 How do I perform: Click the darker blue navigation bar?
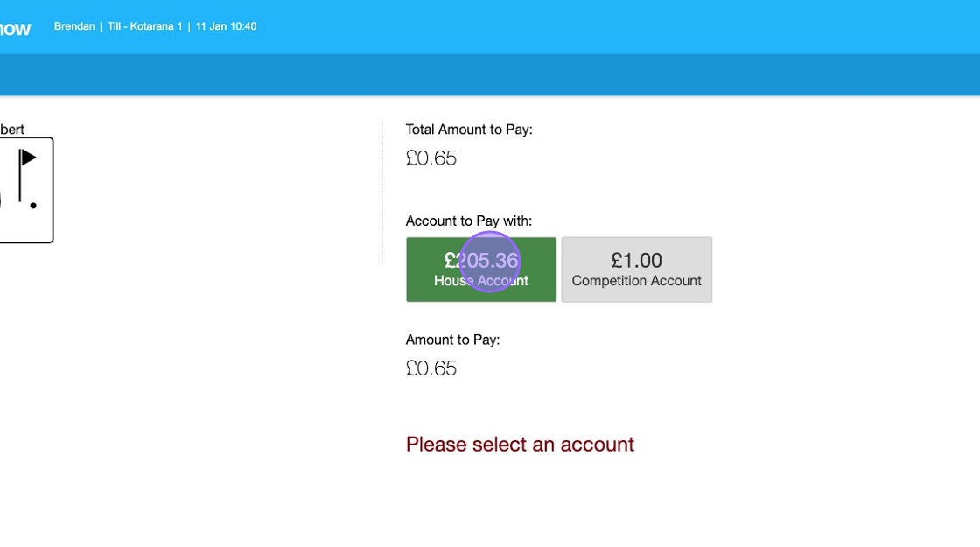[490, 74]
